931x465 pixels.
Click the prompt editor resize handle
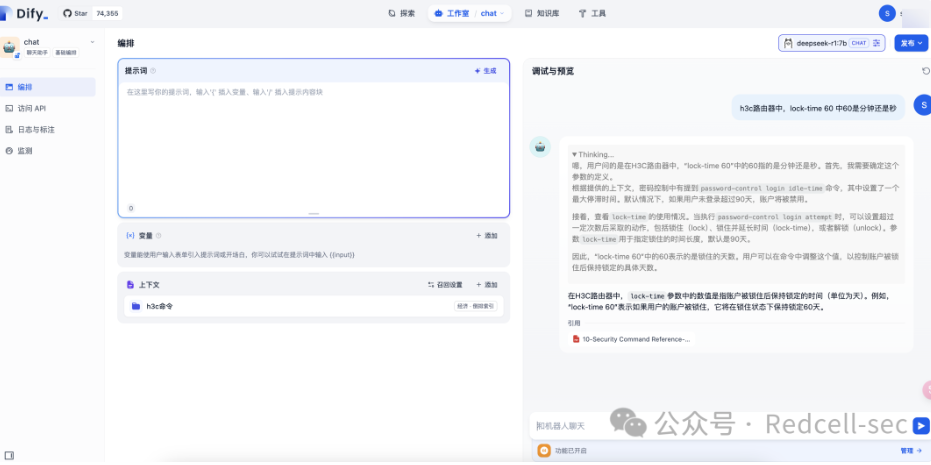[314, 213]
